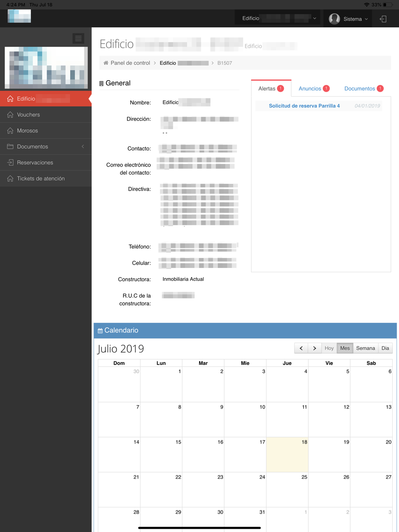Click the alert date 04/01/2019
Image resolution: width=399 pixels, height=532 pixels.
click(367, 106)
